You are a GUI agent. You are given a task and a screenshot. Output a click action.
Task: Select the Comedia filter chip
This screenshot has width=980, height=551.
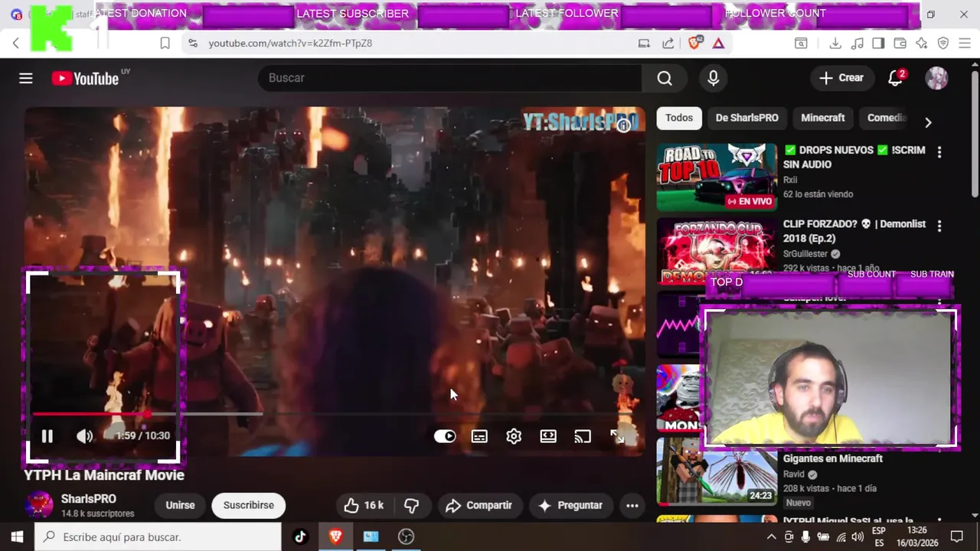[x=887, y=118]
